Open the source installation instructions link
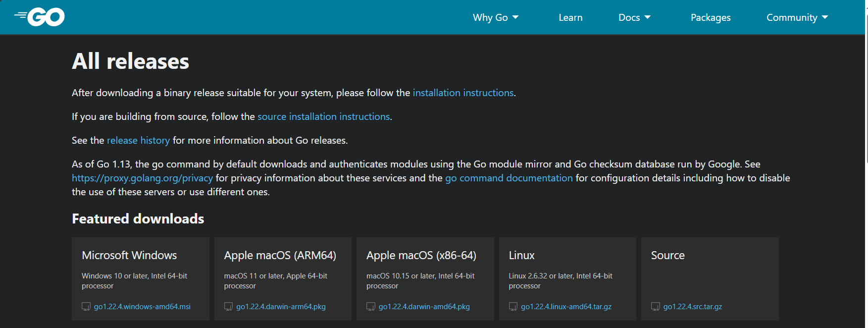 coord(324,116)
